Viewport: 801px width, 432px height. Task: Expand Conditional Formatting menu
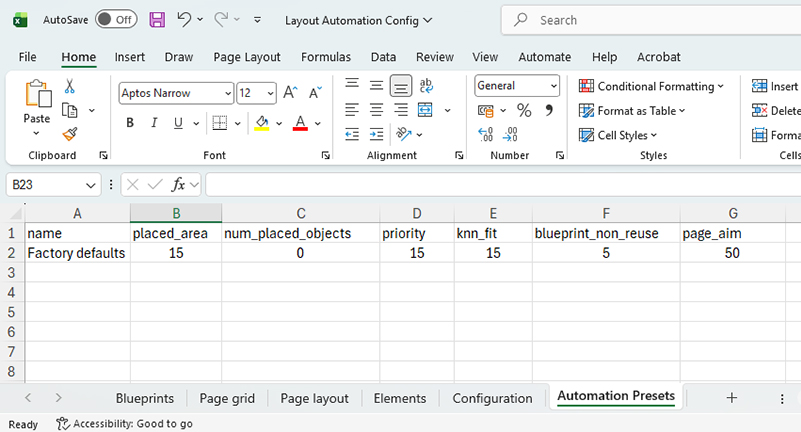coord(651,86)
